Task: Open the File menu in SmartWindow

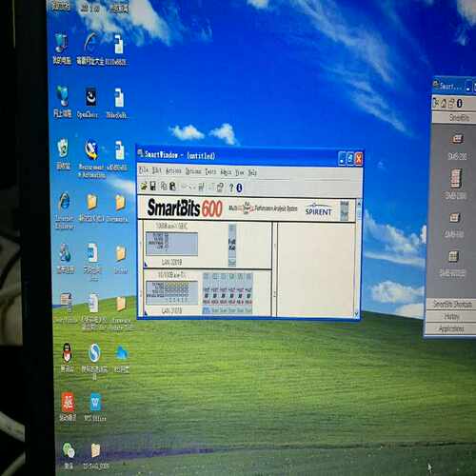Action: [144, 170]
